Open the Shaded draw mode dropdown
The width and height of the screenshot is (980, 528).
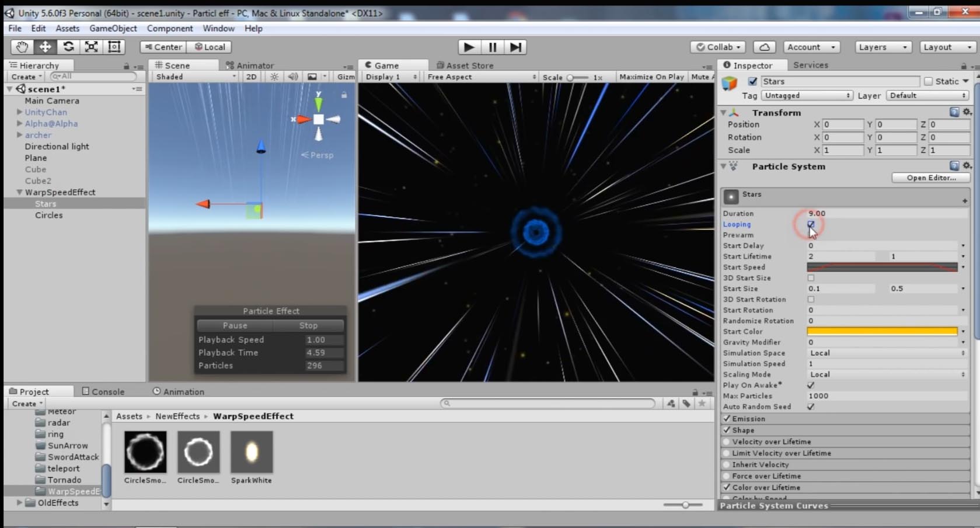196,77
